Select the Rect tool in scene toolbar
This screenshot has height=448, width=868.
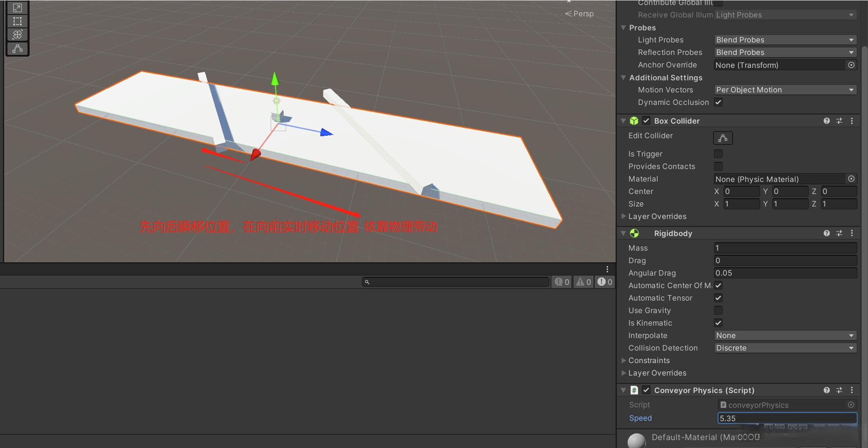[x=17, y=21]
